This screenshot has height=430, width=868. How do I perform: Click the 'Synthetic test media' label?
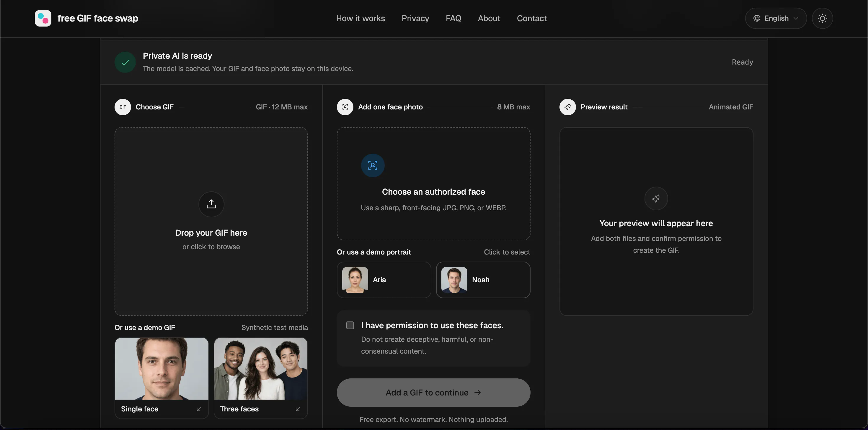[x=275, y=328]
